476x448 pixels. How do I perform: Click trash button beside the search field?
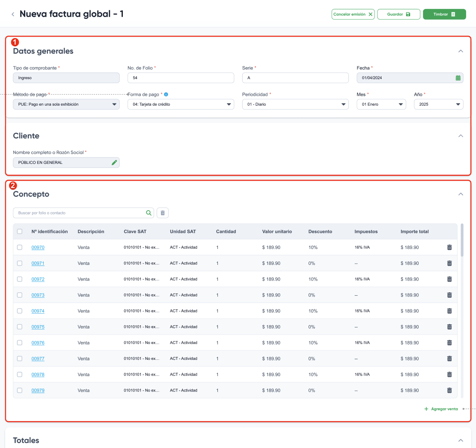pos(163,213)
